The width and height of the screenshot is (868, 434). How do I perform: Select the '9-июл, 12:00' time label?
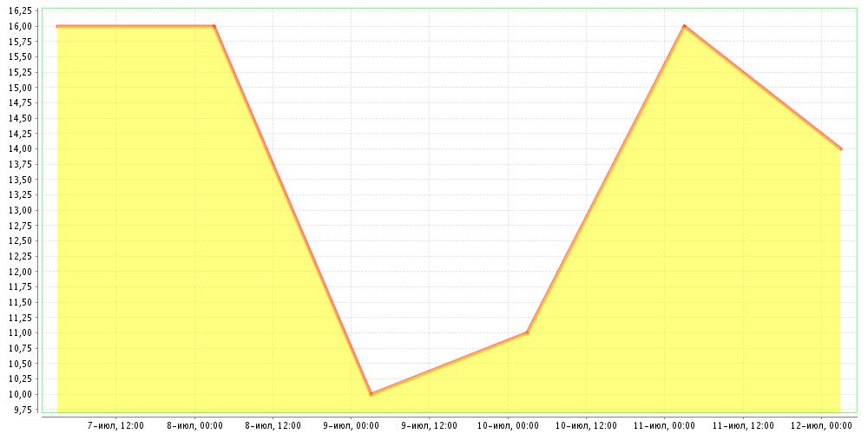tap(430, 425)
